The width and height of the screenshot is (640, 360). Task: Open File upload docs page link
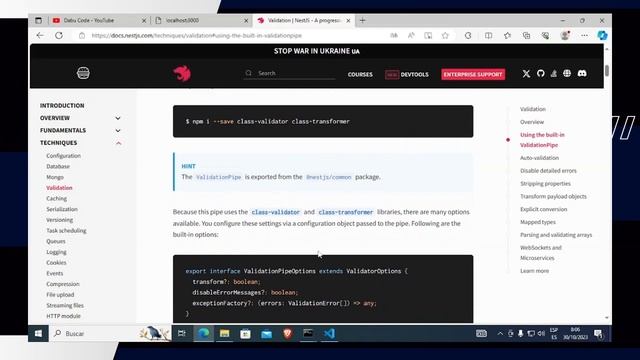(x=60, y=295)
